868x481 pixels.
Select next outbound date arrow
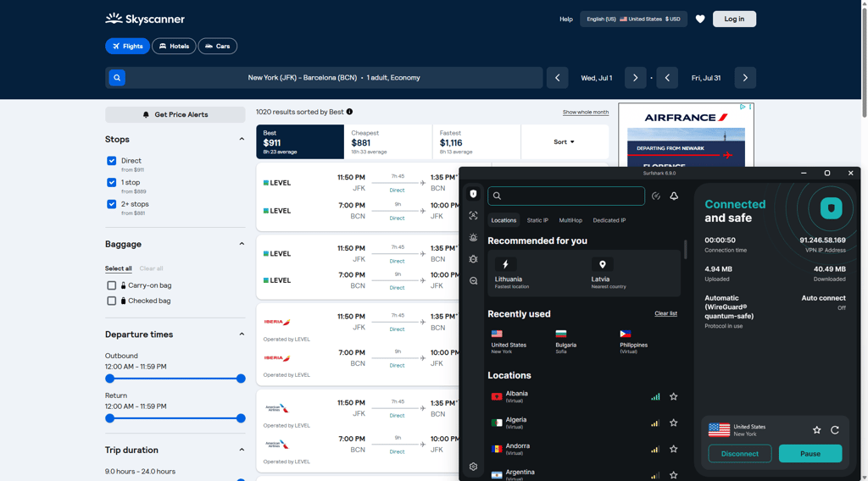pyautogui.click(x=636, y=78)
